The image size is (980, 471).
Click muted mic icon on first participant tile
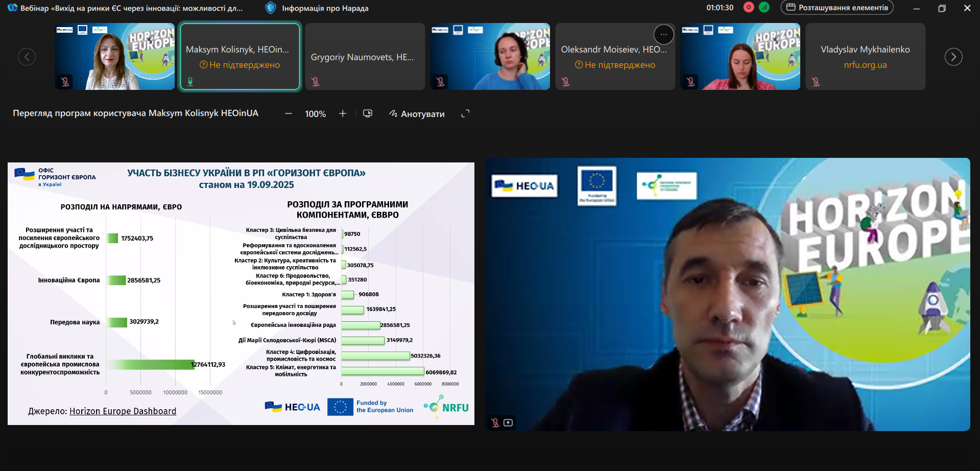click(x=65, y=82)
